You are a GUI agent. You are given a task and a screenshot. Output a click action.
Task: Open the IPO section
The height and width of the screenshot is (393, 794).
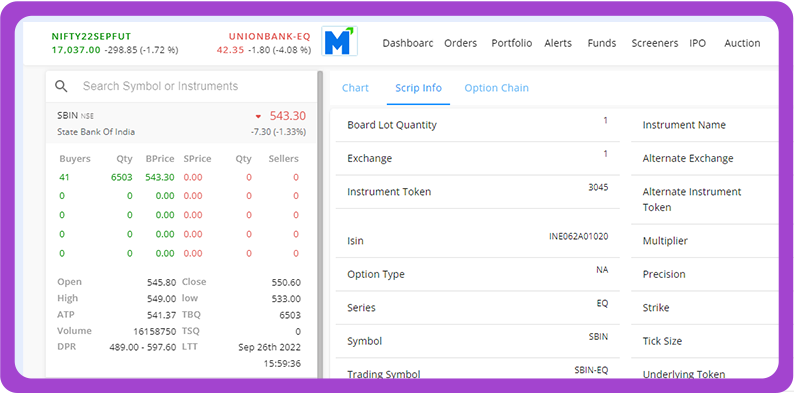(x=697, y=43)
